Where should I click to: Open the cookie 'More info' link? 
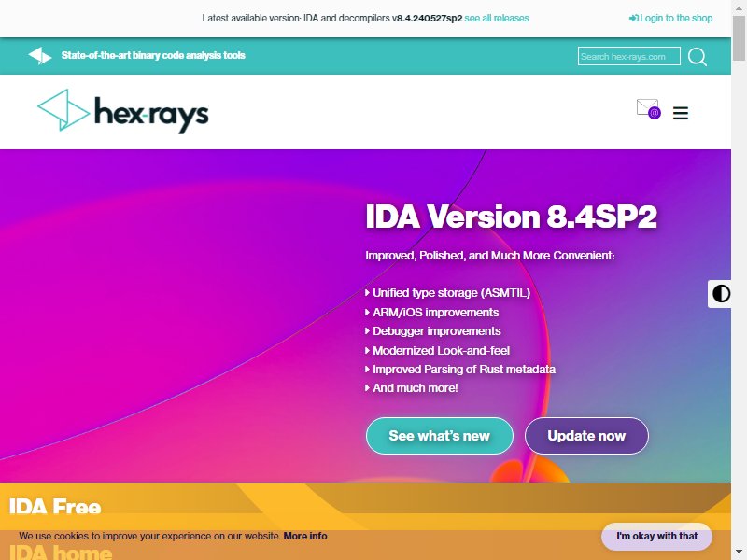click(305, 536)
